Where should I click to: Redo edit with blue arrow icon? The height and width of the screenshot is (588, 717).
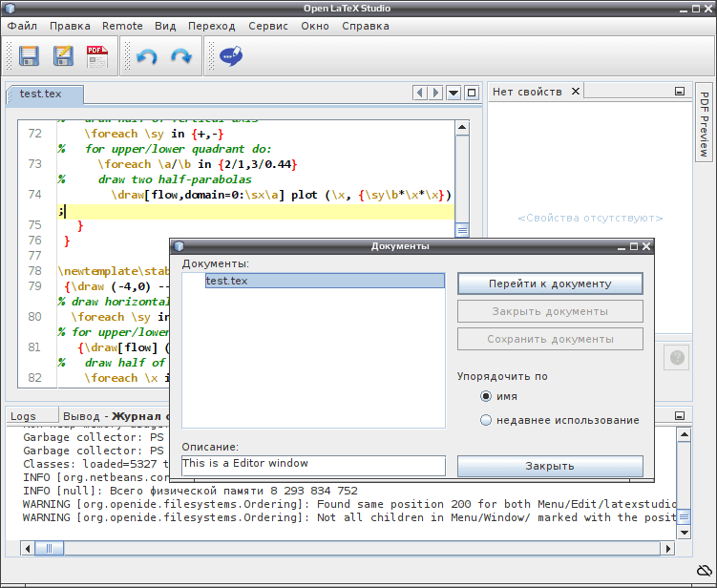[181, 56]
